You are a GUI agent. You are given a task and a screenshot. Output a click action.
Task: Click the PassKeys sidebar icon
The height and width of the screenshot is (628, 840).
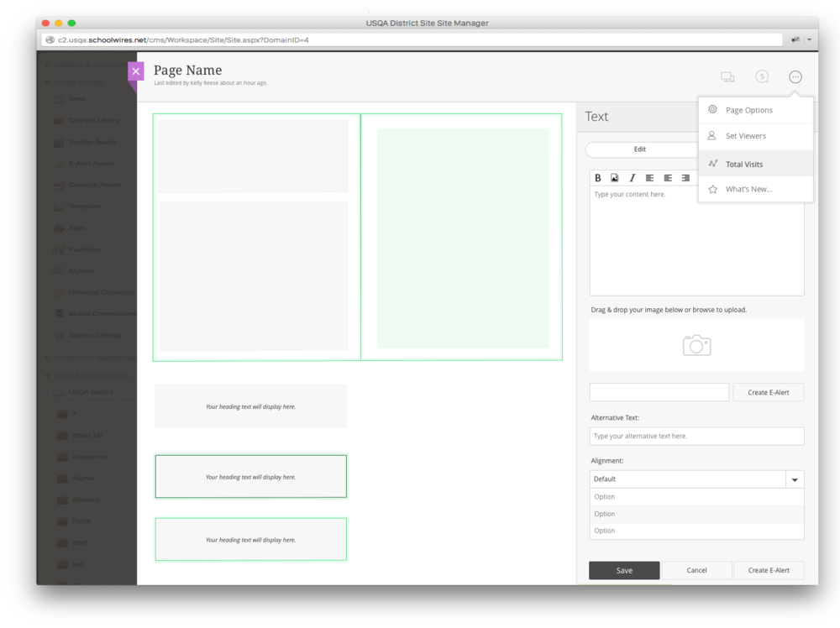(x=59, y=249)
